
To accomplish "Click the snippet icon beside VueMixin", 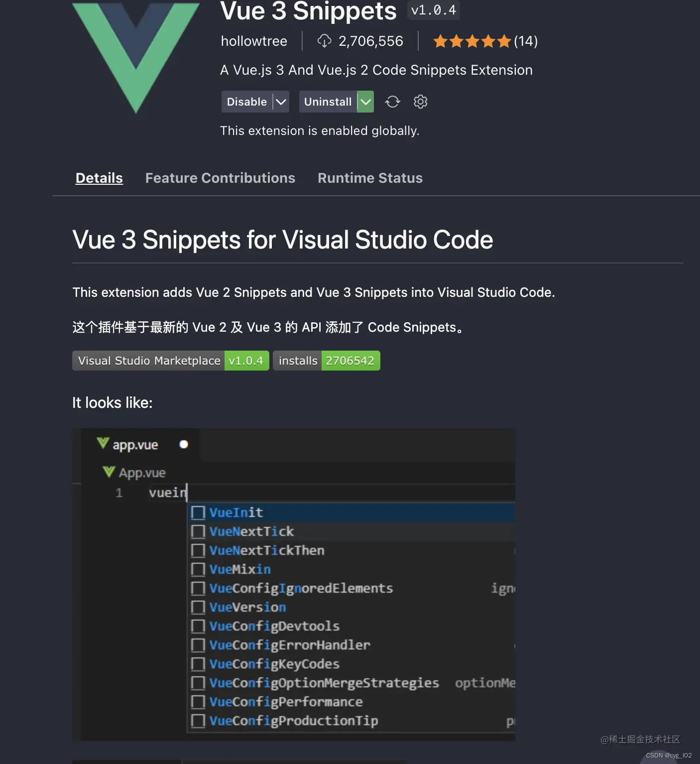I will (x=198, y=569).
